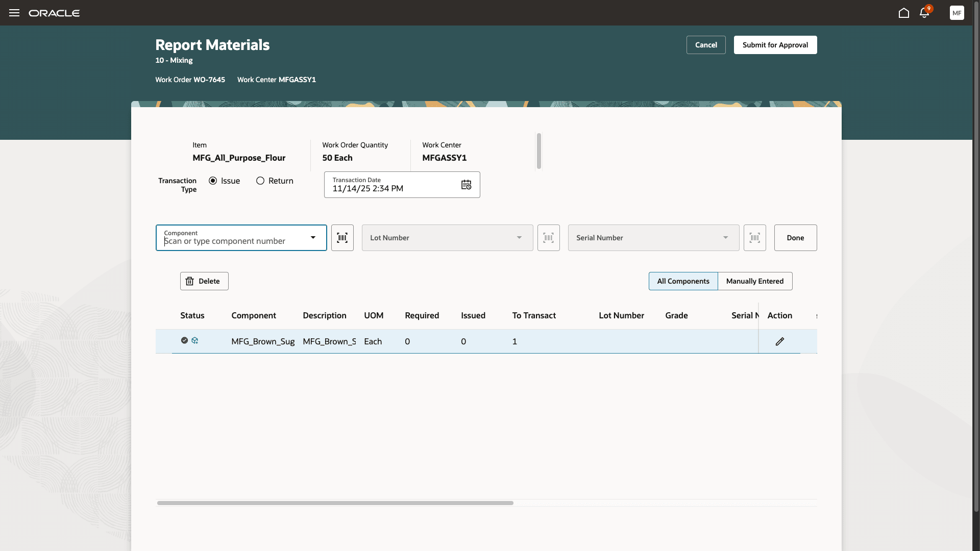Select the Issue transaction type
Screen dimensions: 980x551
tap(213, 181)
